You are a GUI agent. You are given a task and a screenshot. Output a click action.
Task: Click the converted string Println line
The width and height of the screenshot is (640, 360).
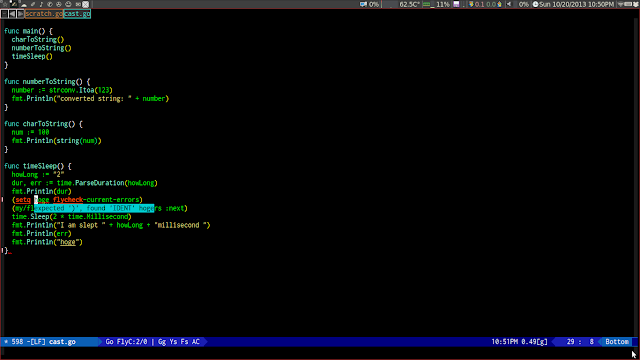click(x=90, y=98)
